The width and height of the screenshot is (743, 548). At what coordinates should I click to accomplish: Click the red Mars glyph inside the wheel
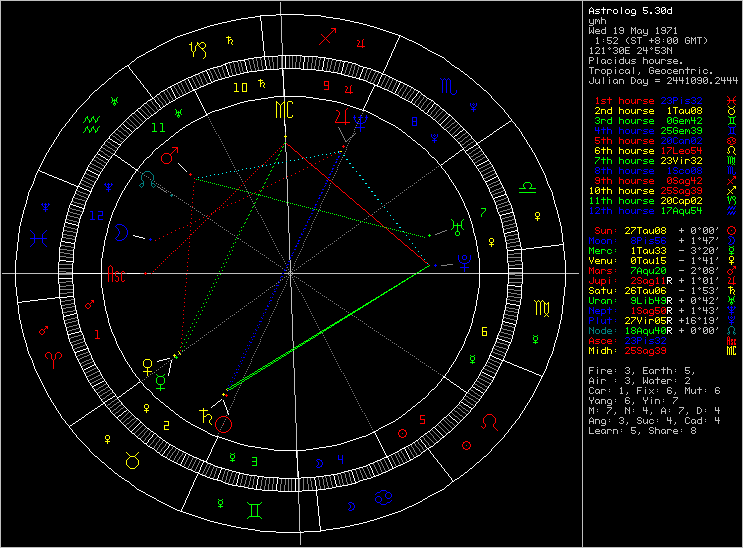click(169, 158)
